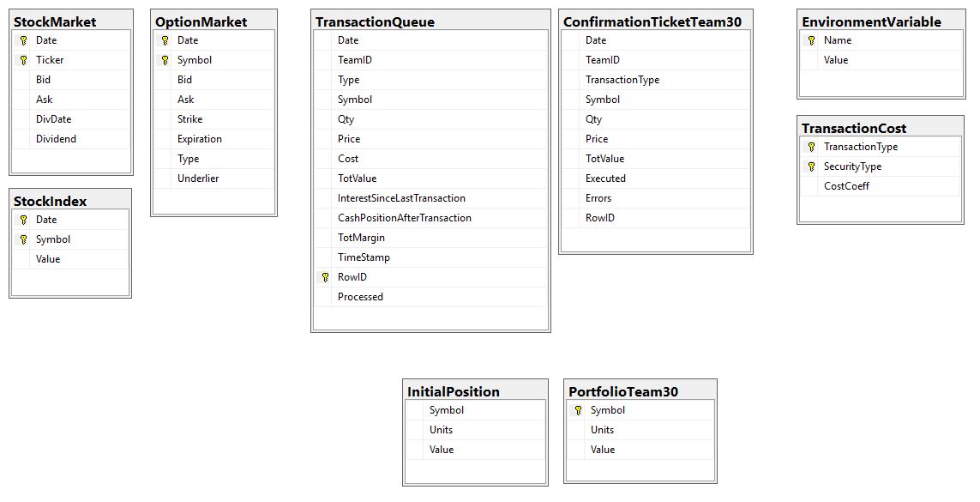Select the Value column in EnvironmentVariable
The width and height of the screenshot is (980, 502).
(x=835, y=60)
